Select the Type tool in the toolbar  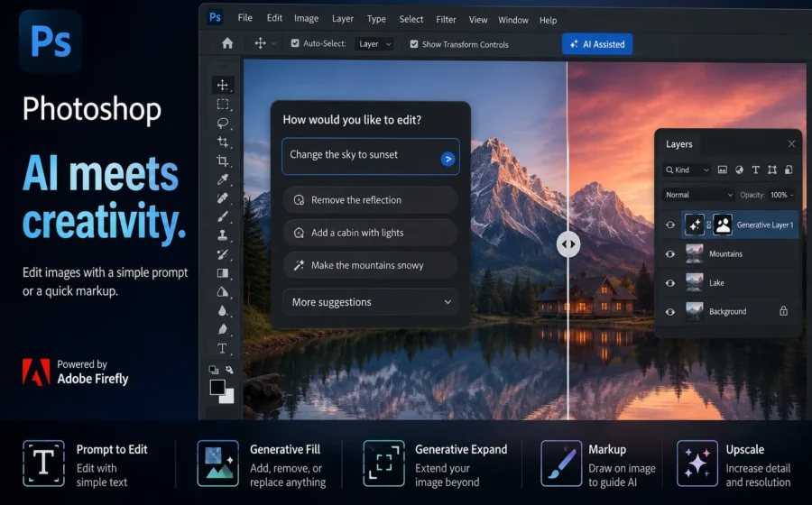coord(222,349)
